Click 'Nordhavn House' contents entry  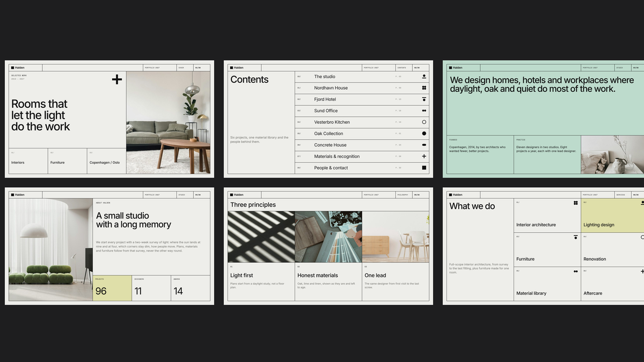[331, 88]
